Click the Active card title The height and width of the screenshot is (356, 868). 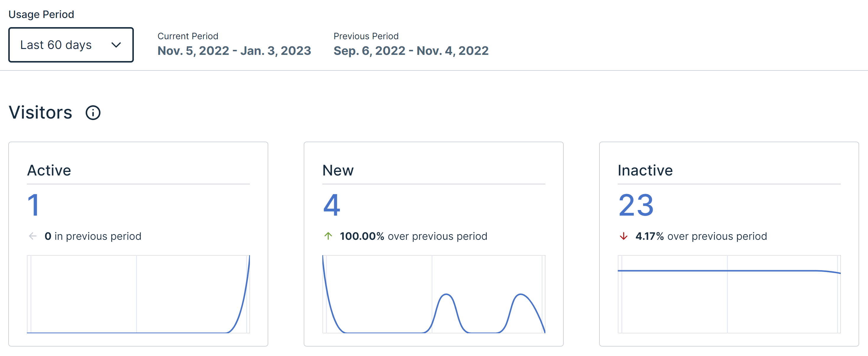tap(49, 170)
